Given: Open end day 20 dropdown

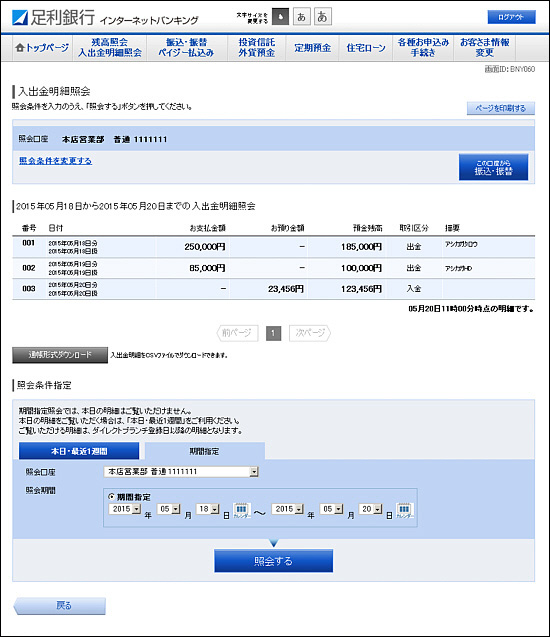Looking at the screenshot, I should tap(370, 509).
